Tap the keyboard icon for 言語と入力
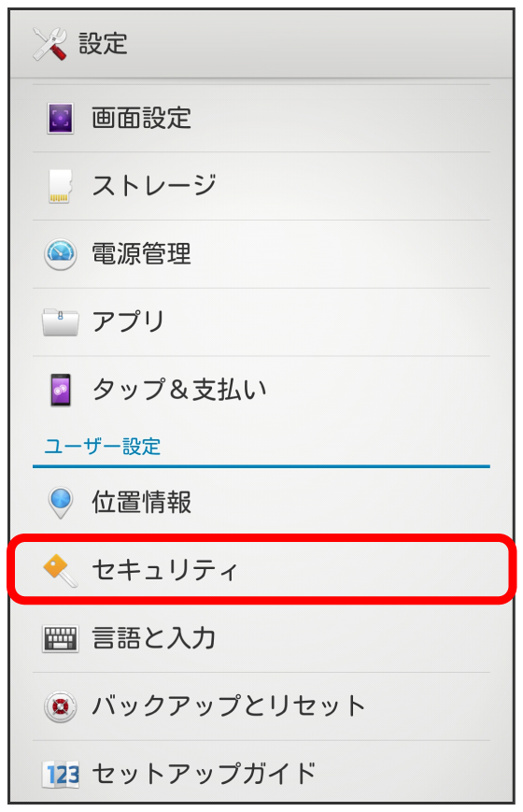Screen dimensions: 523x812 coord(61,638)
